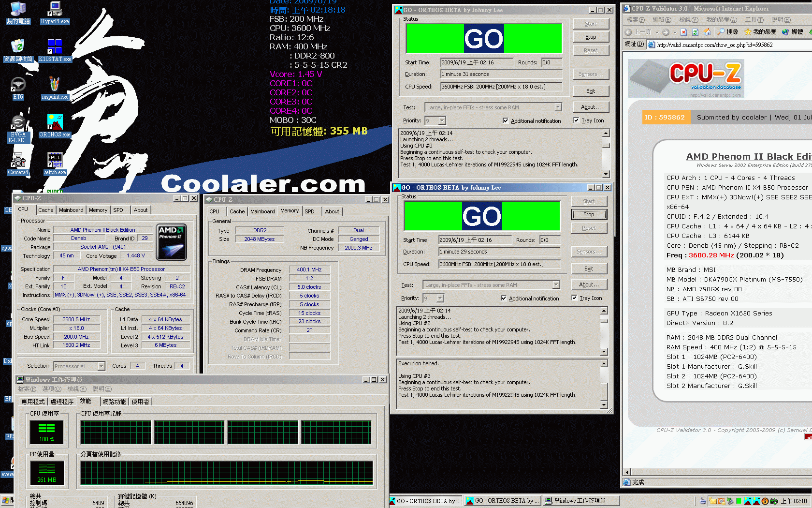Click the ID : 595862 orange badge
Image resolution: width=812 pixels, height=508 pixels.
(665, 117)
